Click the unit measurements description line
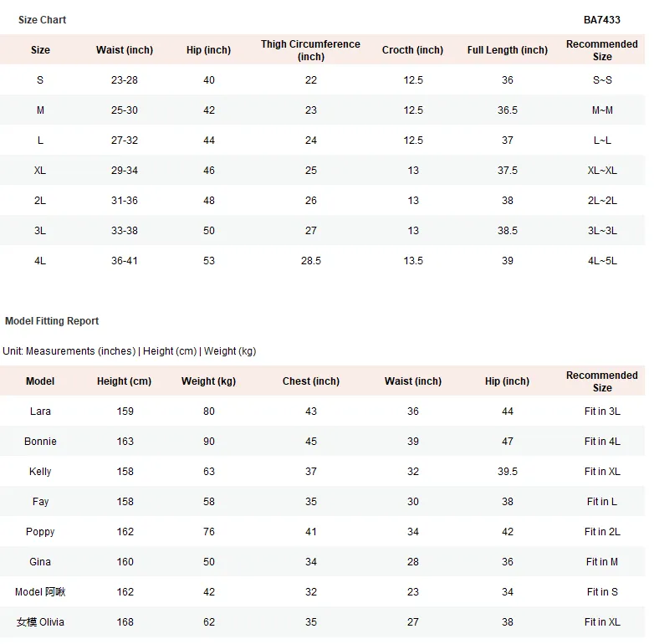This screenshot has height=644, width=654. (130, 351)
